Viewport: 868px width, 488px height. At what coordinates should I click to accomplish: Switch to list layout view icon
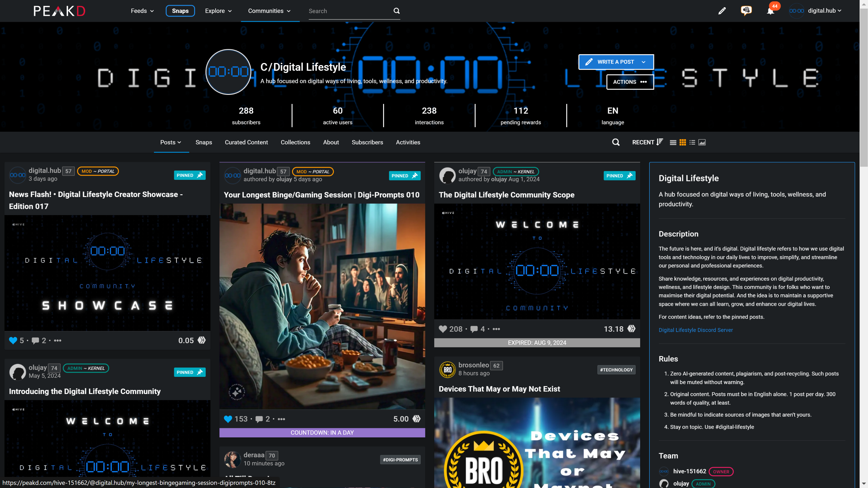coord(673,142)
